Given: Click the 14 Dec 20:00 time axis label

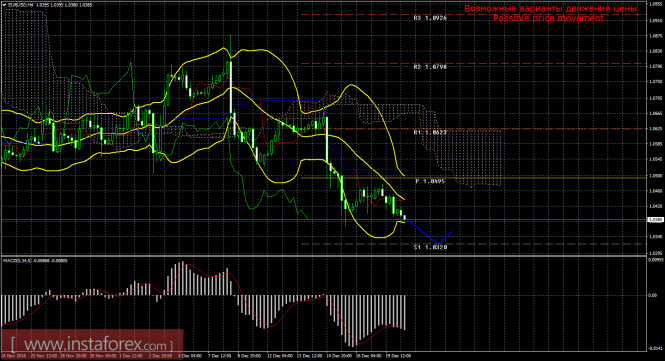Looking at the screenshot, I should (339, 356).
